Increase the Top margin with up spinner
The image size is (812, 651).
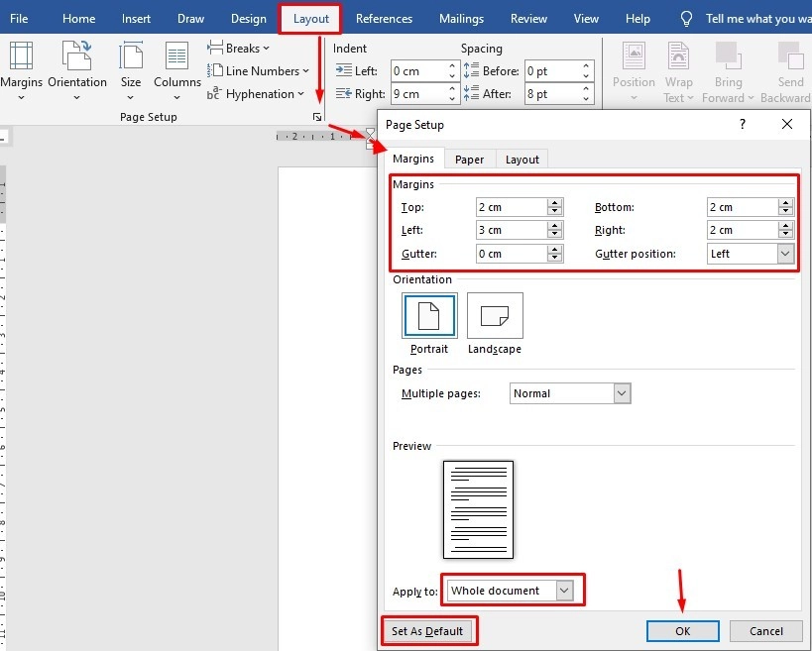click(x=555, y=203)
